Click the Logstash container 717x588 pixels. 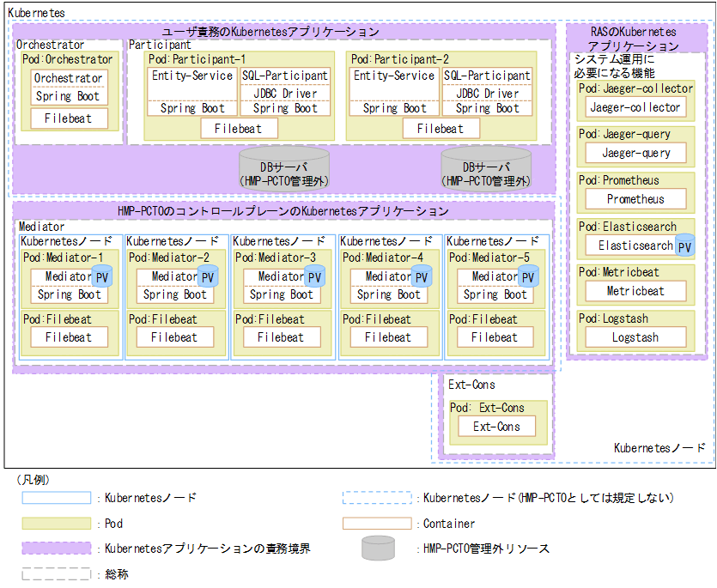pyautogui.click(x=635, y=337)
